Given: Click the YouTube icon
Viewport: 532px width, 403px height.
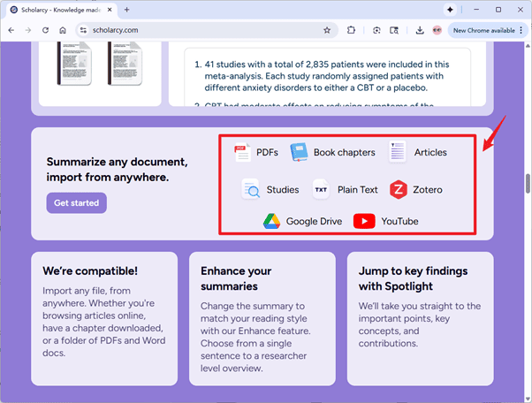Looking at the screenshot, I should [364, 221].
